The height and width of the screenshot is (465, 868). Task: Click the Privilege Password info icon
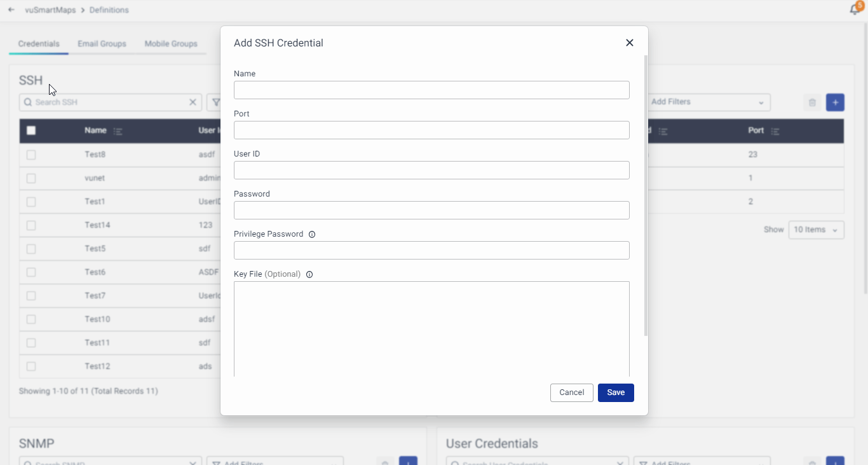[312, 234]
